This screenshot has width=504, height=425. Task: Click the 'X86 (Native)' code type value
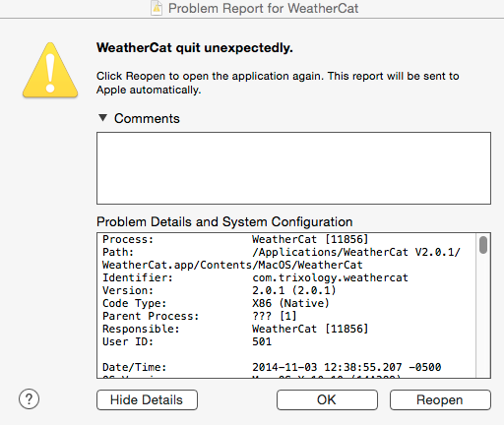point(290,303)
